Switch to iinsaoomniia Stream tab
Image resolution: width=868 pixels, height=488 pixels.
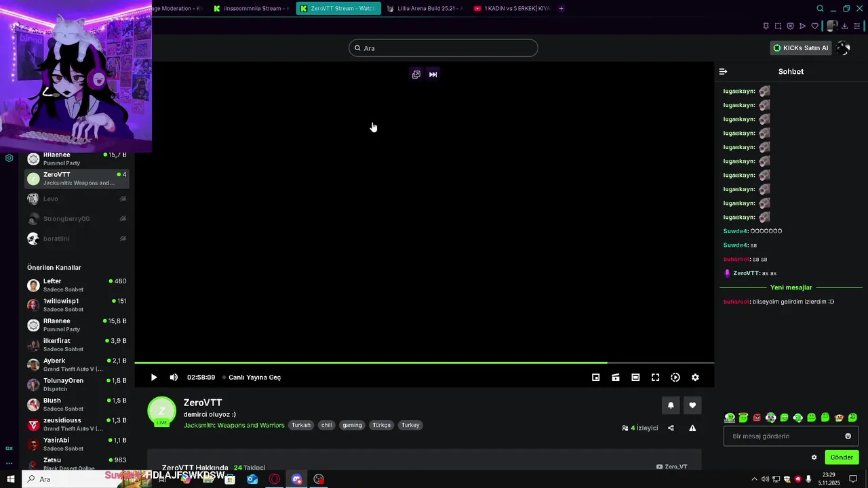252,8
